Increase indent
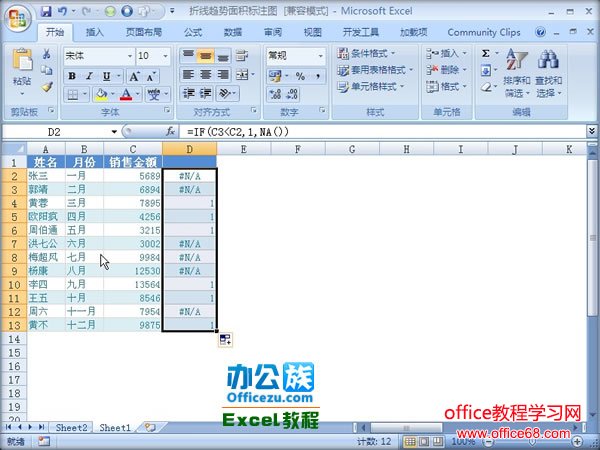 206,93
